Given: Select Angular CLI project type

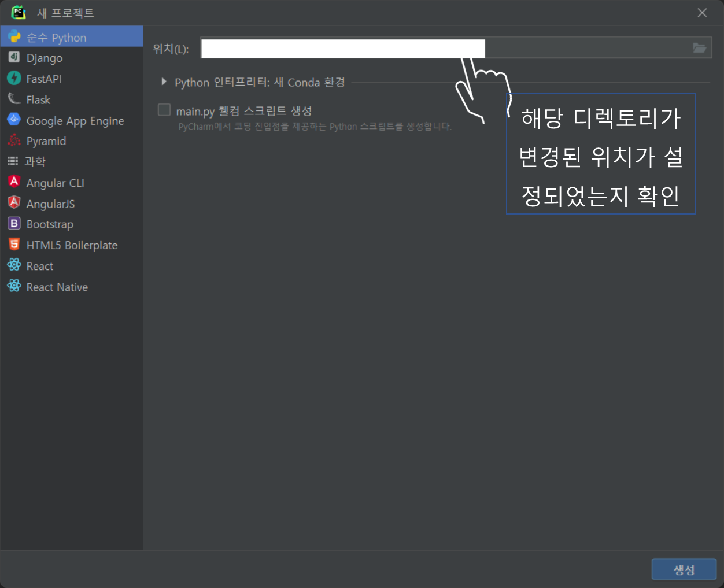Looking at the screenshot, I should tap(72, 183).
